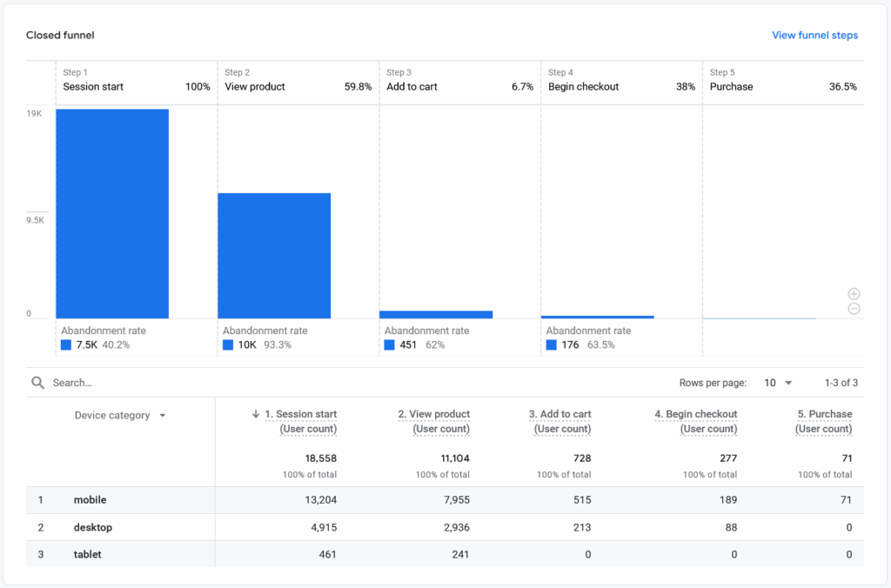Click the zoom in plus icon
The image size is (891, 588).
tap(854, 294)
